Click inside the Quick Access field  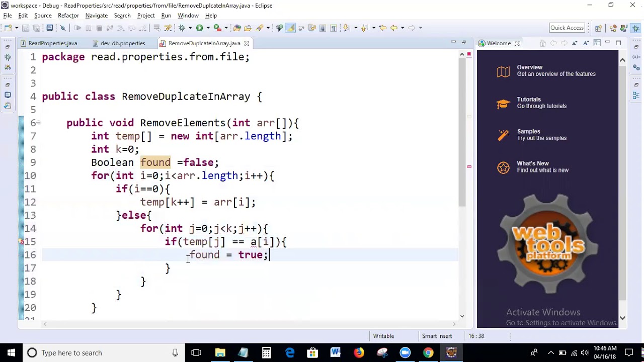(567, 28)
